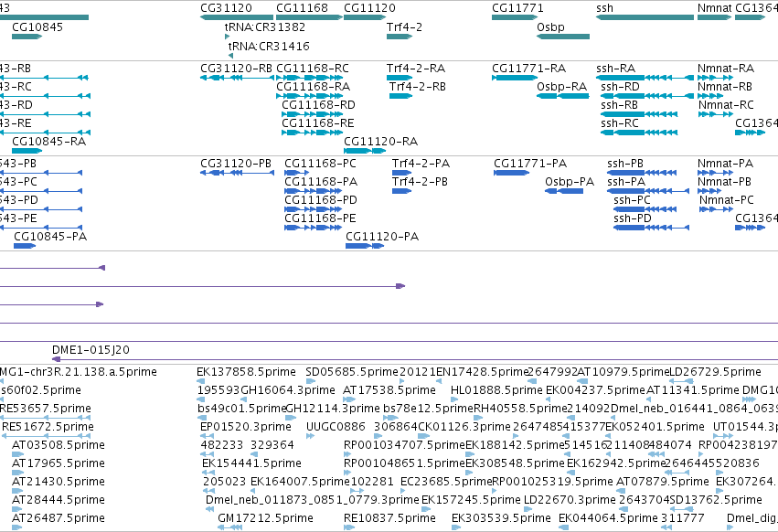Click EST AT17538.5prime
This screenshot has width=778, height=532.
click(x=389, y=390)
